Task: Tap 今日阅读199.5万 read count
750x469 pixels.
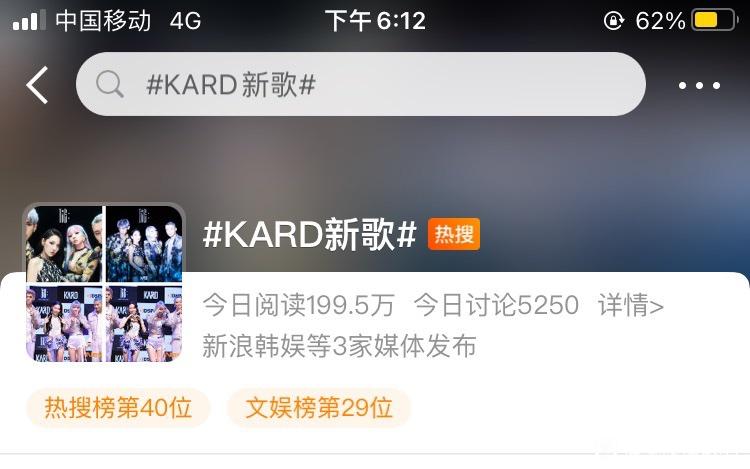Action: 299,305
